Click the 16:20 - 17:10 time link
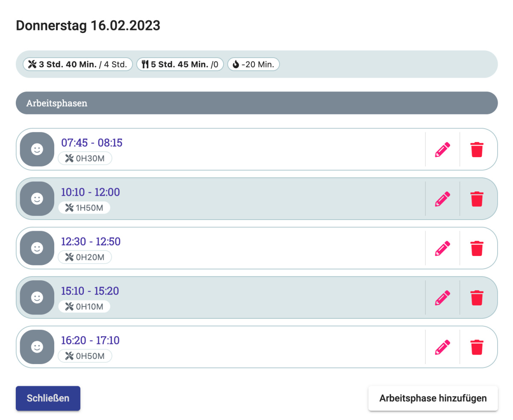Viewport: 513px width, 420px height. (90, 341)
